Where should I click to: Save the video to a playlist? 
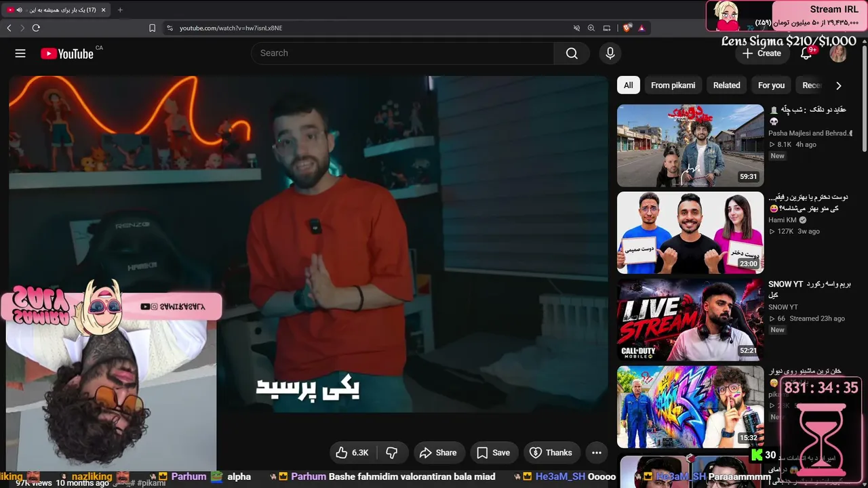pyautogui.click(x=494, y=453)
